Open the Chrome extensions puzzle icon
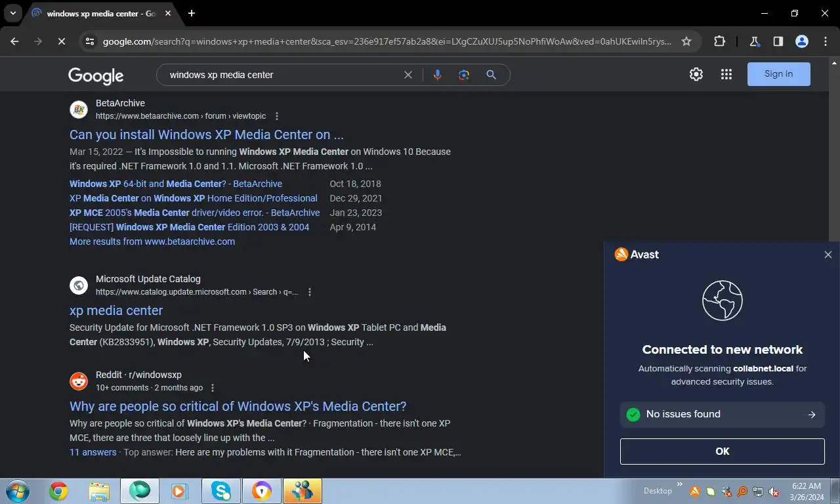This screenshot has width=840, height=504. (x=719, y=41)
